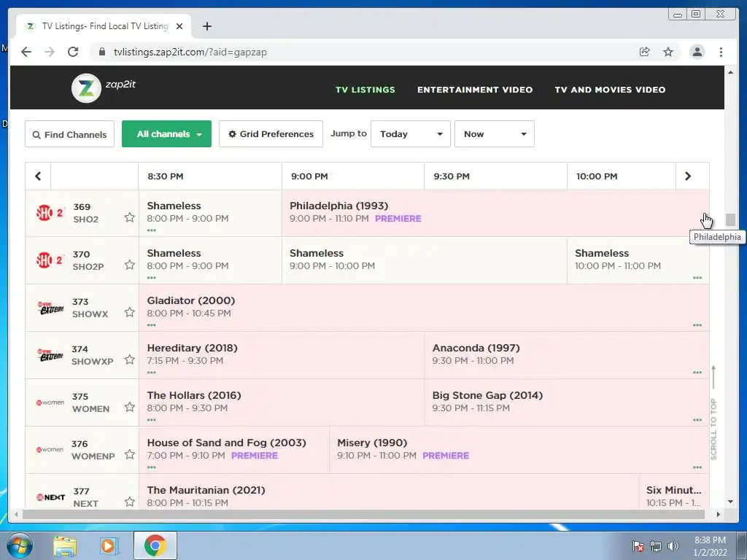Expand details dots under Hereditary
The height and width of the screenshot is (560, 747).
(x=152, y=373)
